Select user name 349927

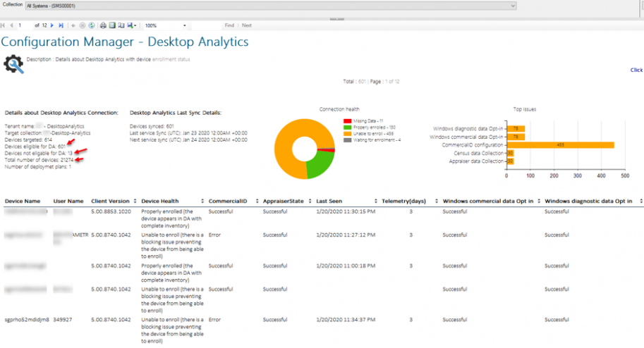point(63,320)
